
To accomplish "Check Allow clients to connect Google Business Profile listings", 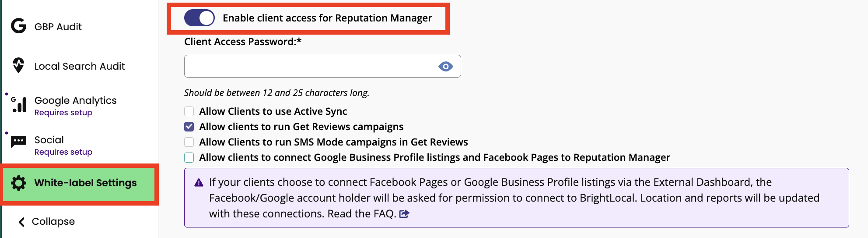I will tap(189, 157).
